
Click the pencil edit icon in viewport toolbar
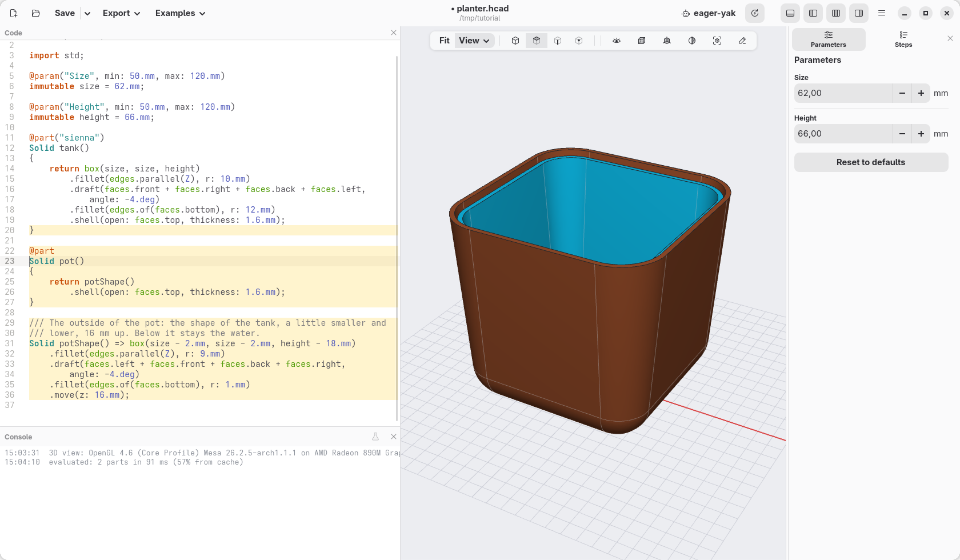point(742,41)
